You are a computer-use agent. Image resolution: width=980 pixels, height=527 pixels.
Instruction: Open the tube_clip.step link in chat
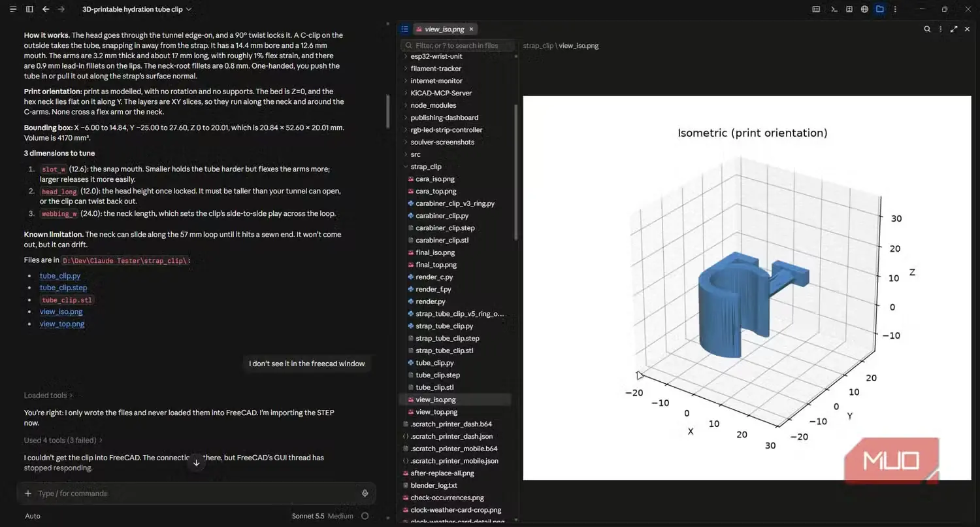click(x=63, y=288)
